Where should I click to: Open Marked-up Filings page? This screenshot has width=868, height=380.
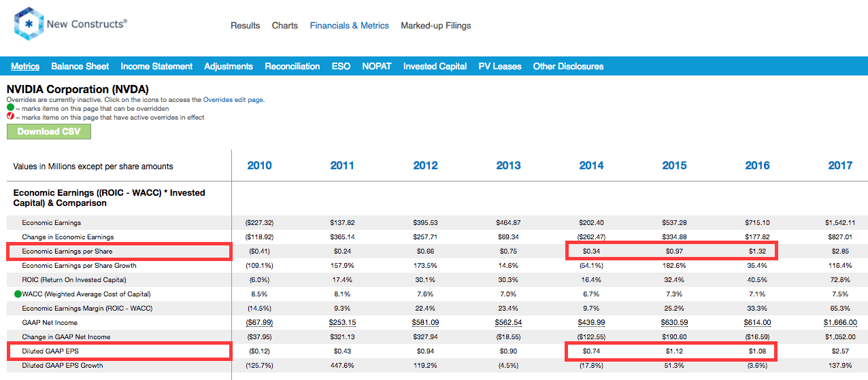tap(435, 26)
